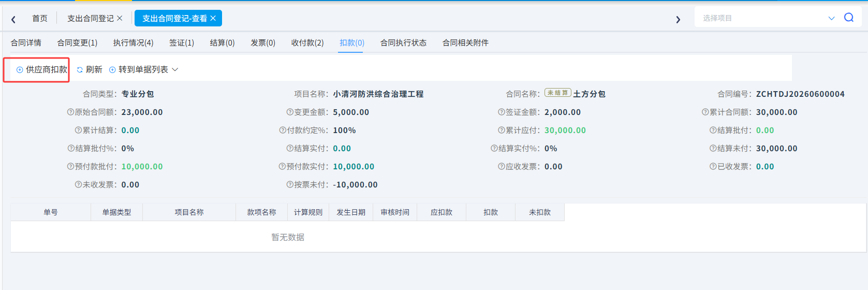This screenshot has width=868, height=290.
Task: Close the 支出合同登记 tab
Action: (120, 18)
